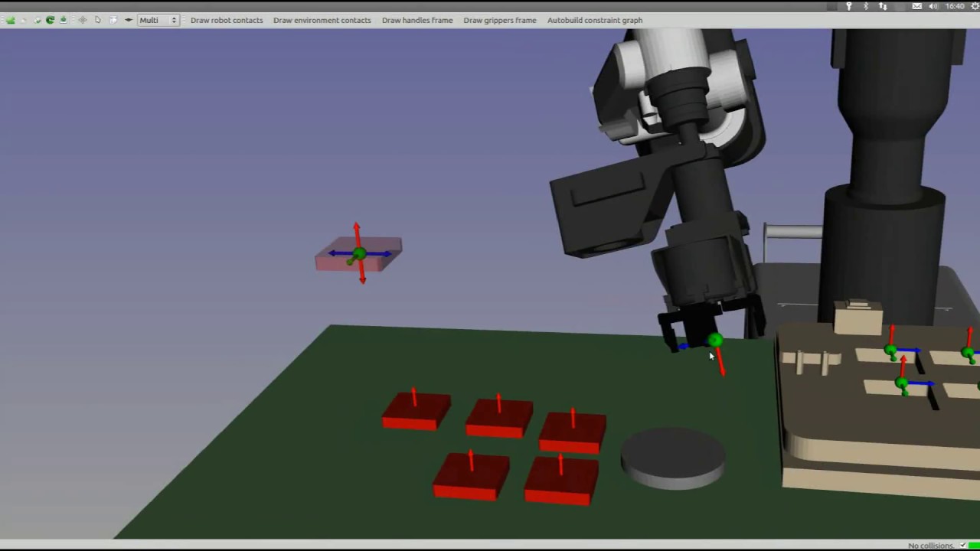The width and height of the screenshot is (980, 551).
Task: Click Draw handles frame
Action: 417,20
